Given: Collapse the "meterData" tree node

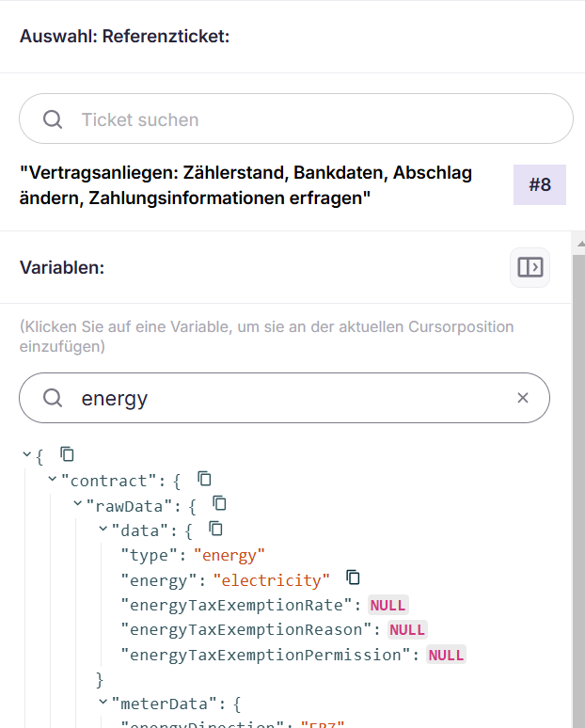Looking at the screenshot, I should pyautogui.click(x=103, y=702).
